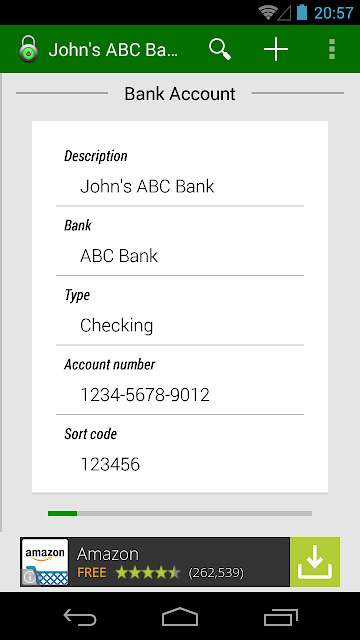Tap the Wi-Fi status icon
360x640 pixels.
(x=268, y=13)
